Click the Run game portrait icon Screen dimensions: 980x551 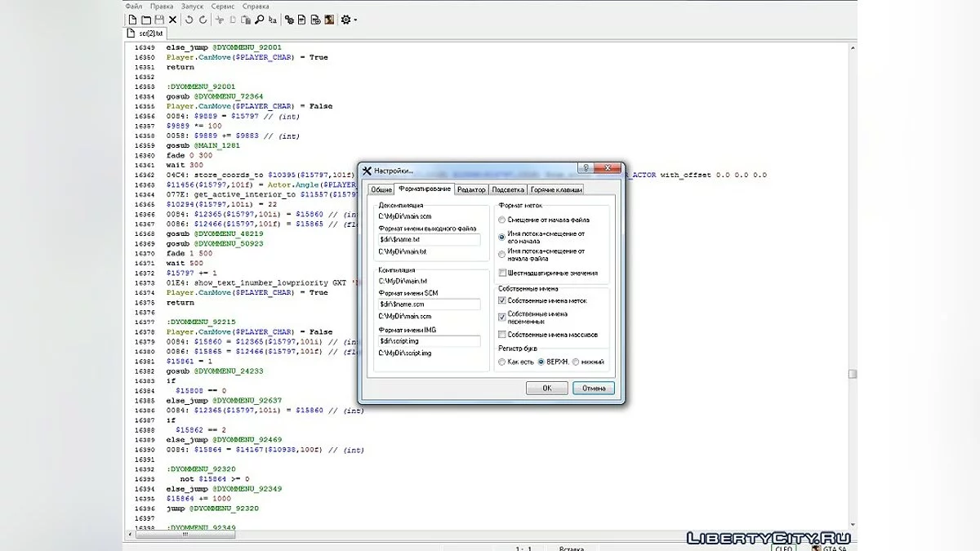pyautogui.click(x=328, y=20)
